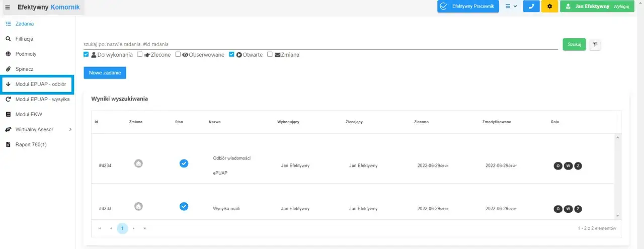The height and width of the screenshot is (249, 644).
Task: Click the Nowe zadanie button
Action: point(105,73)
